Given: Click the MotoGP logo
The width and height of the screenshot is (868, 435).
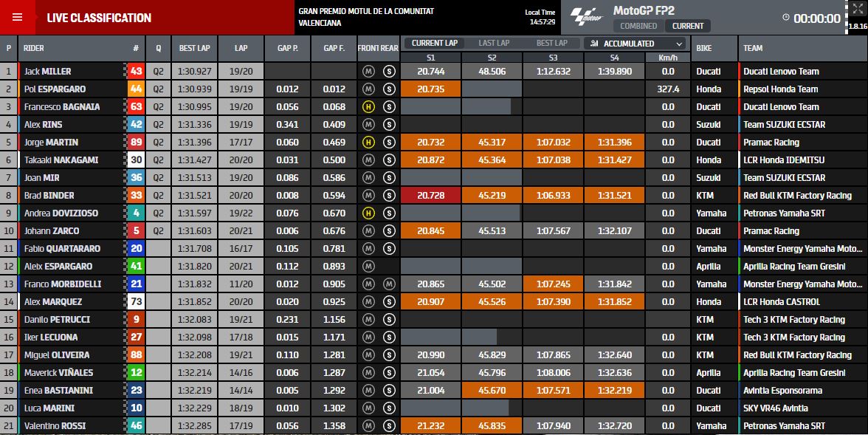Looking at the screenshot, I should point(586,17).
